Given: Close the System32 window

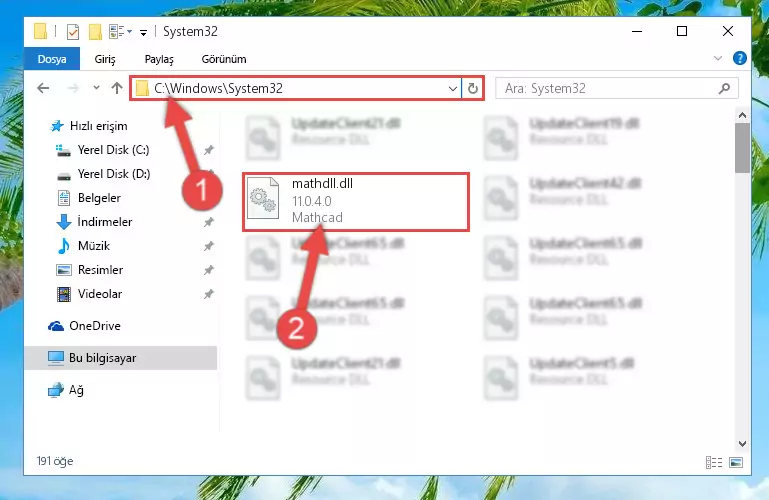Looking at the screenshot, I should click(x=728, y=31).
